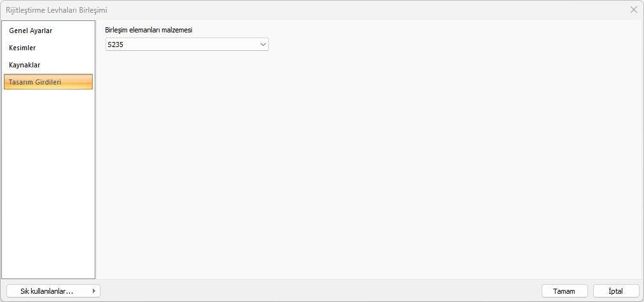Cancel the dialog with İptal

(615, 291)
